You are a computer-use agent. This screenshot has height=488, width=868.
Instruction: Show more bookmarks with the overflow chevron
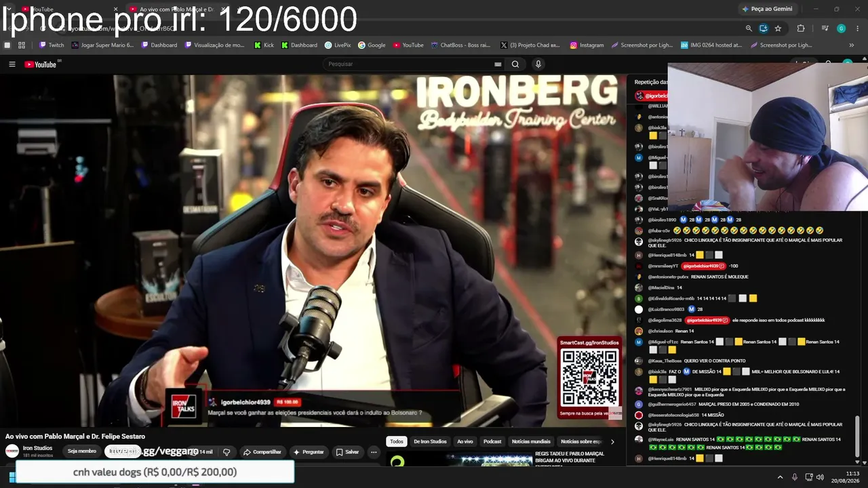pyautogui.click(x=852, y=45)
